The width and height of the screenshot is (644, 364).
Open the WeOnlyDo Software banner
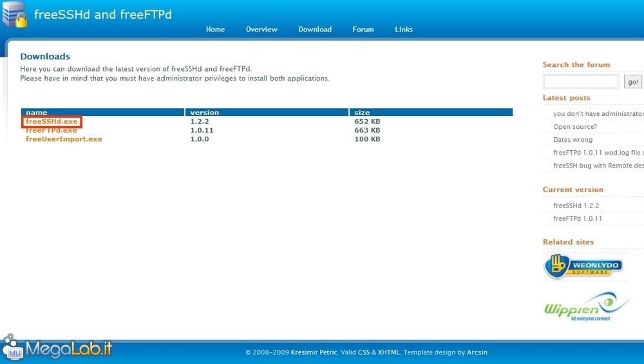[583, 267]
